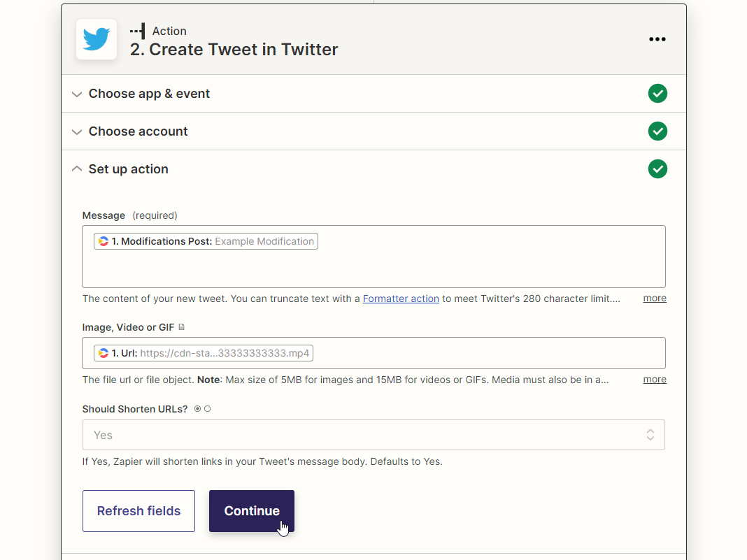Click "more" under the Message description

pyautogui.click(x=655, y=298)
